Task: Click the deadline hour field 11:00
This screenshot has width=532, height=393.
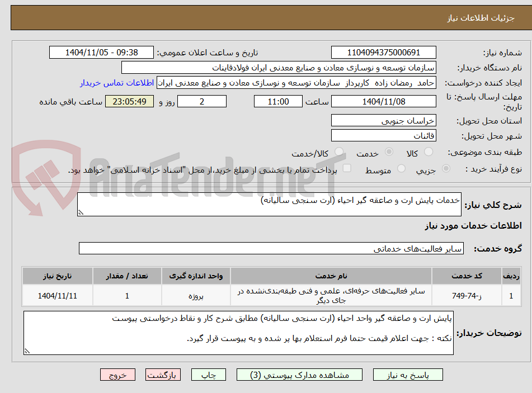Action: tap(278, 101)
